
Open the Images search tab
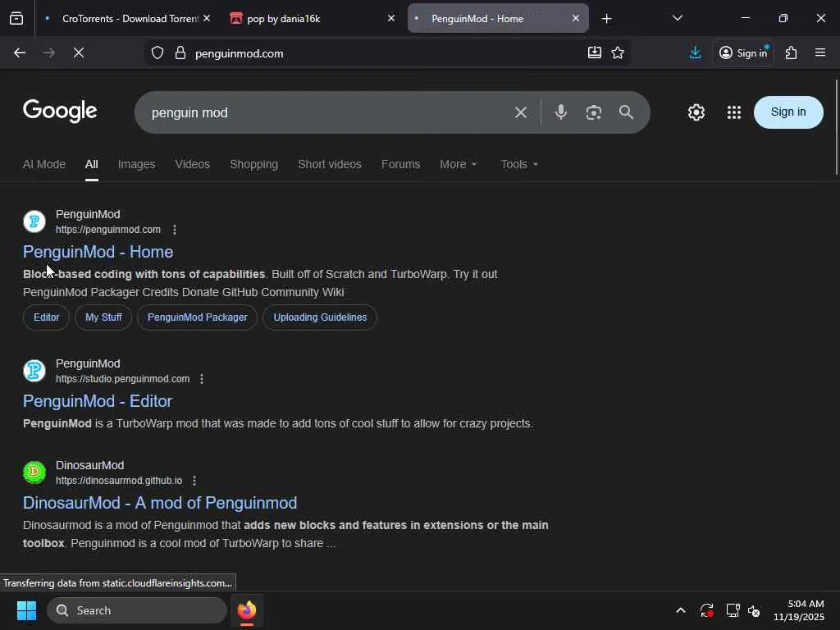137,164
